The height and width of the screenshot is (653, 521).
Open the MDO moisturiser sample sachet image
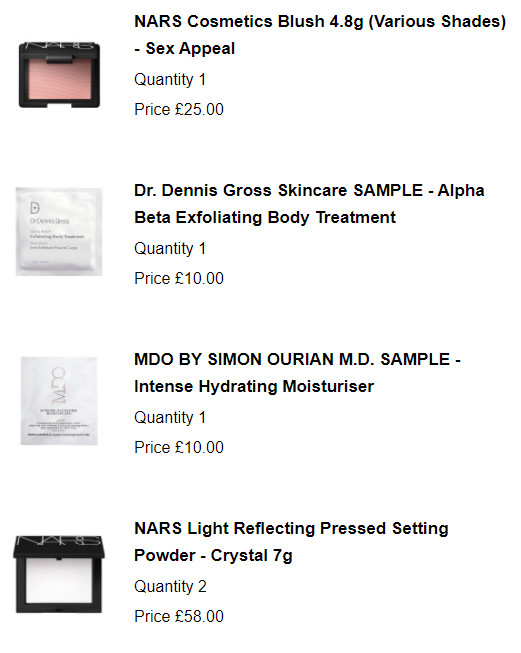[59, 401]
